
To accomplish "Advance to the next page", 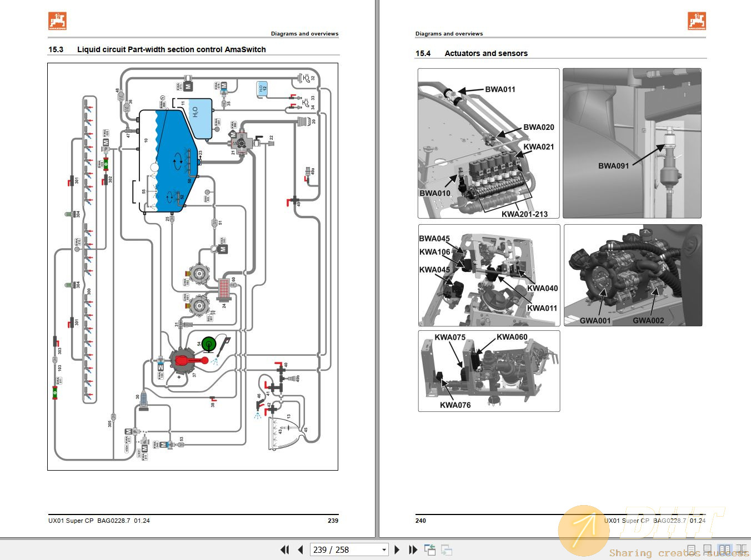I will point(397,549).
